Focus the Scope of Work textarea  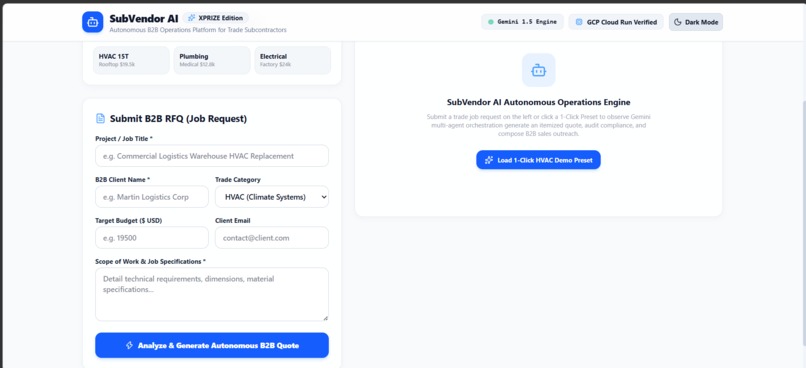coord(212,295)
